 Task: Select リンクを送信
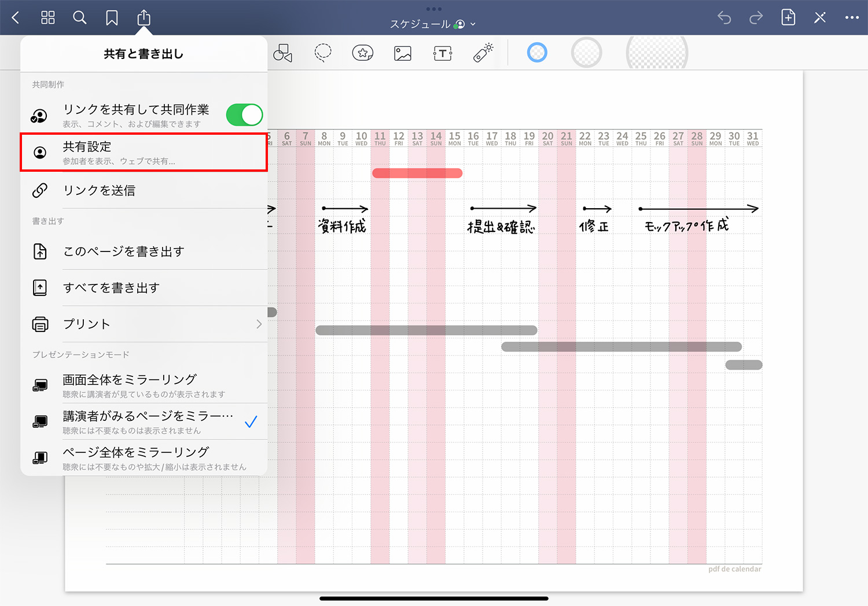[x=144, y=190]
